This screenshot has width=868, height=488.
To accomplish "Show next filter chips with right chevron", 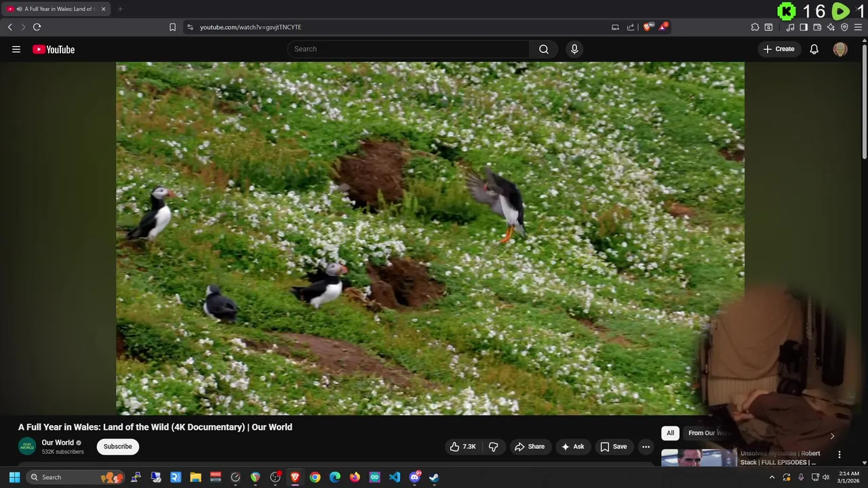I will pyautogui.click(x=832, y=436).
